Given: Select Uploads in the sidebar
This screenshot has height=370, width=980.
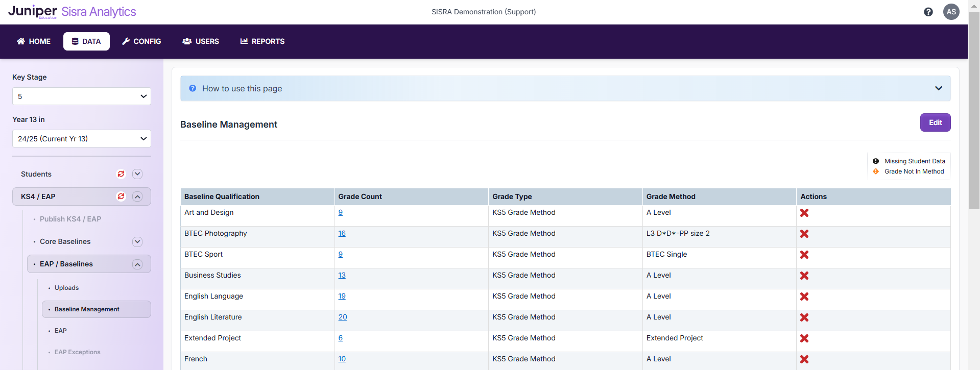Looking at the screenshot, I should pyautogui.click(x=66, y=288).
